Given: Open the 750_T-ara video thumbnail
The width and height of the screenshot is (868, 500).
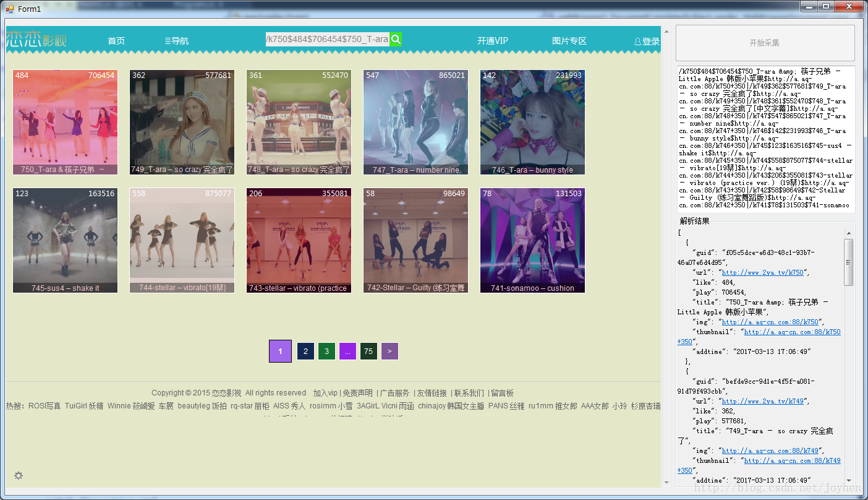Looking at the screenshot, I should (65, 123).
